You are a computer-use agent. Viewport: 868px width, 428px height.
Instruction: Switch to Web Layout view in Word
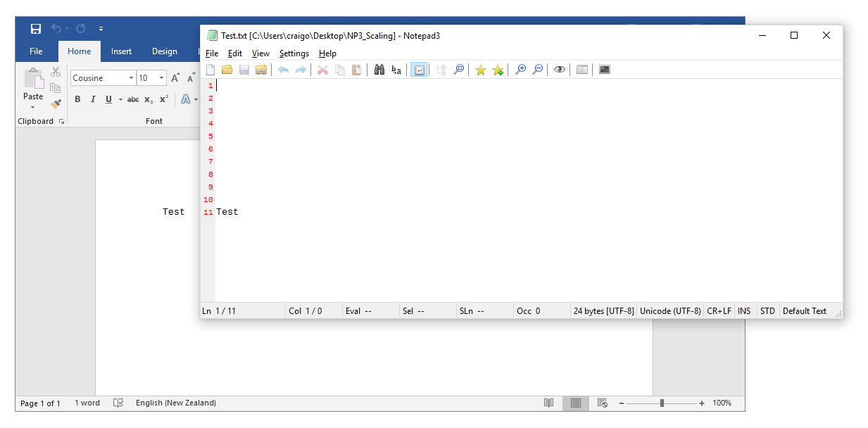(603, 403)
